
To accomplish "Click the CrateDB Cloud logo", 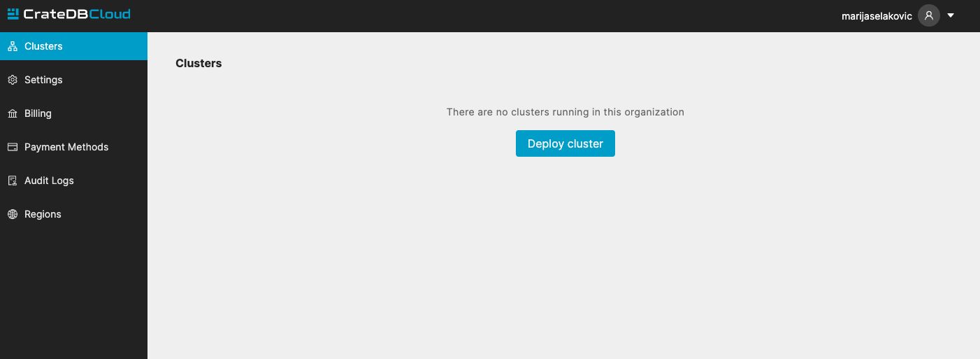I will pos(69,14).
